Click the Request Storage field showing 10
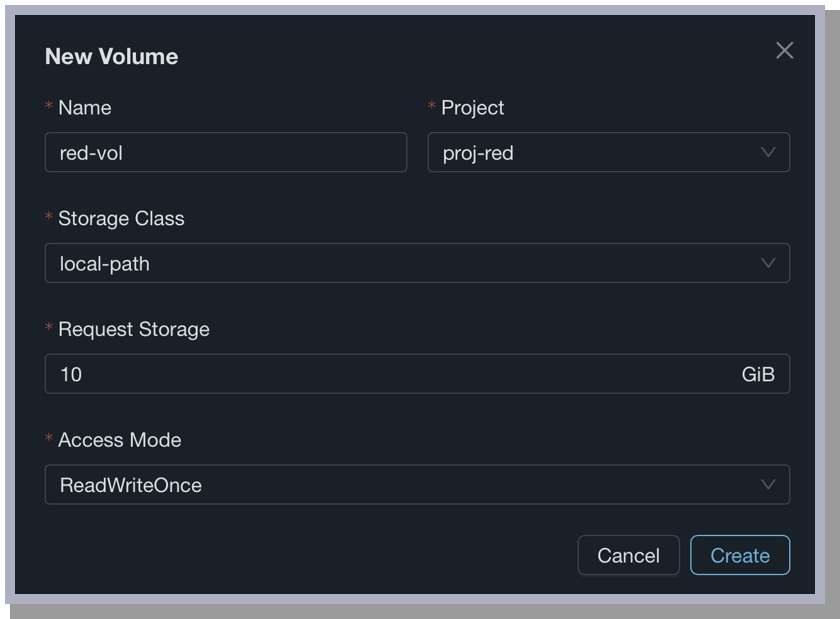Image resolution: width=840 pixels, height=619 pixels. coord(390,374)
